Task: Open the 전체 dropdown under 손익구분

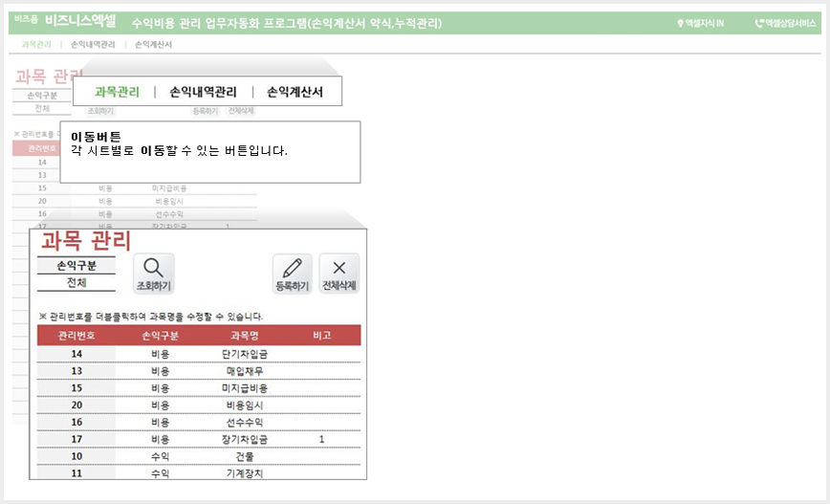Action: click(x=76, y=283)
